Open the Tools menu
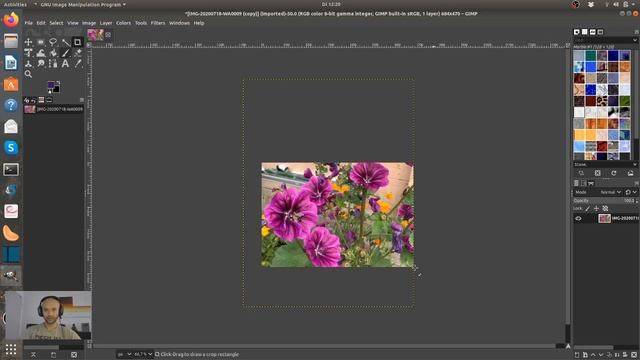Viewport: 640px width, 360px height. 141,23
